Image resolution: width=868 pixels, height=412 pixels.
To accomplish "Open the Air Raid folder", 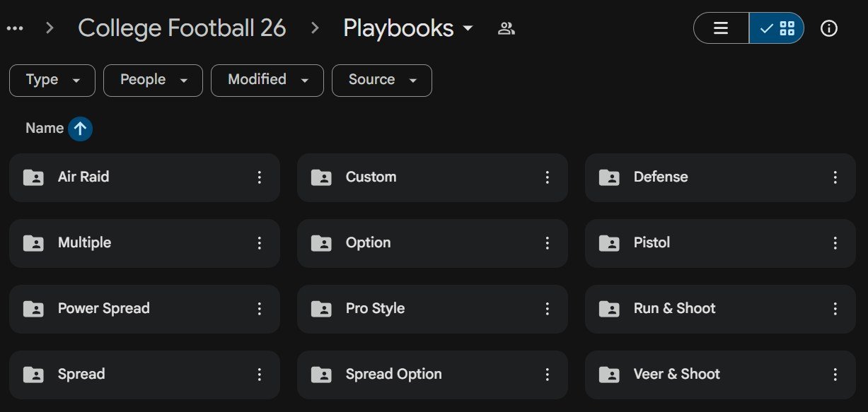I will click(144, 177).
